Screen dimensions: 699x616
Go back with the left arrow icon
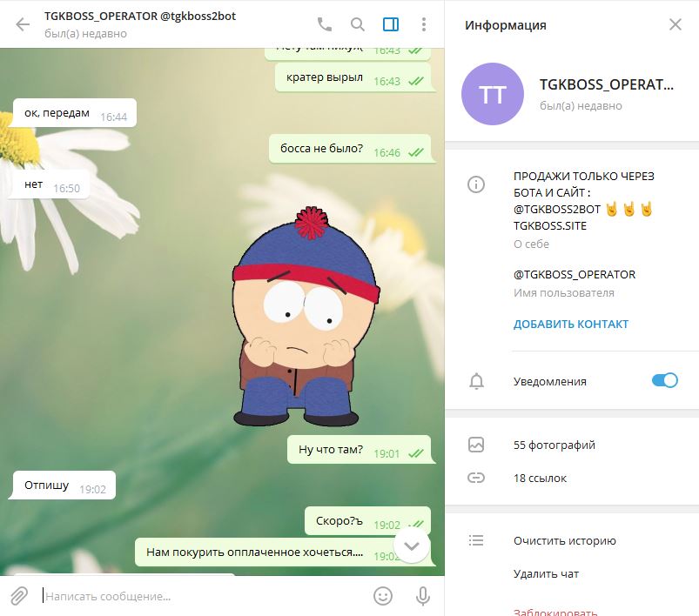tap(23, 24)
